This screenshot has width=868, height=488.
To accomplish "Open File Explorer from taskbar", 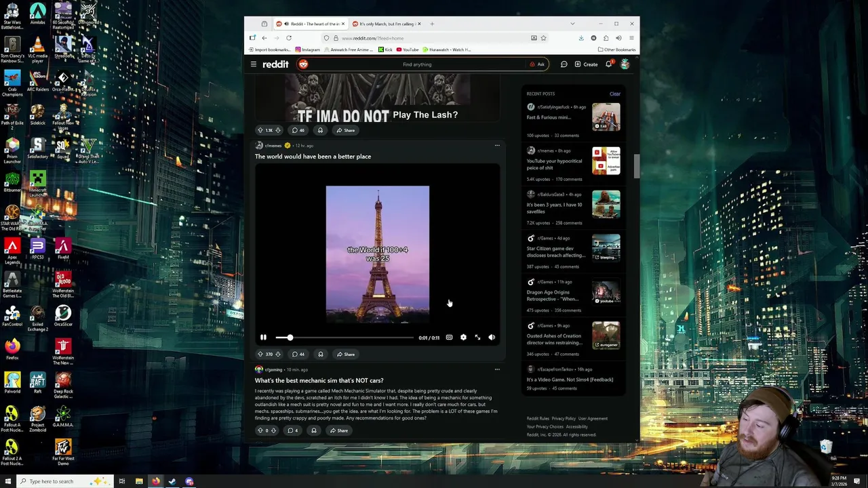I will 139,481.
